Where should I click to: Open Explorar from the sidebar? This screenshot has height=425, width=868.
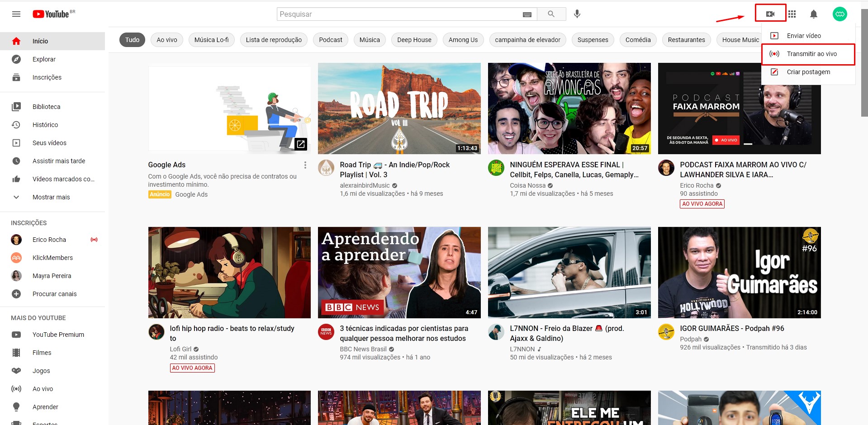click(52, 59)
